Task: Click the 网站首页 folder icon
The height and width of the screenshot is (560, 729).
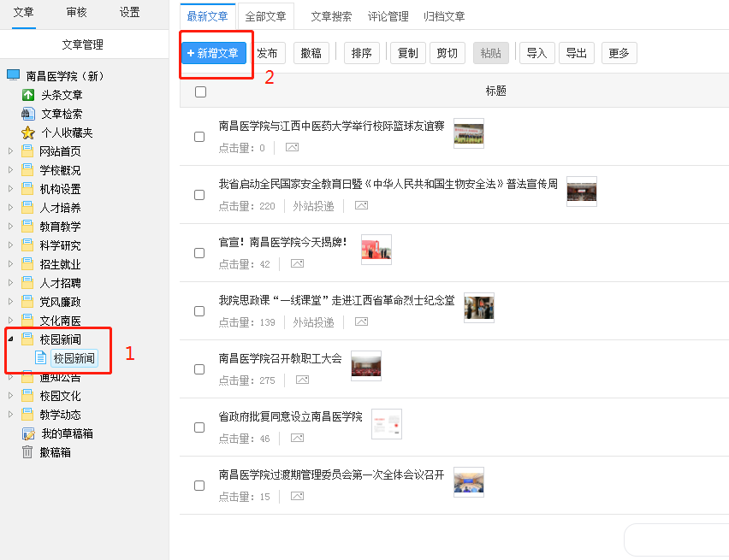Action: (x=27, y=151)
